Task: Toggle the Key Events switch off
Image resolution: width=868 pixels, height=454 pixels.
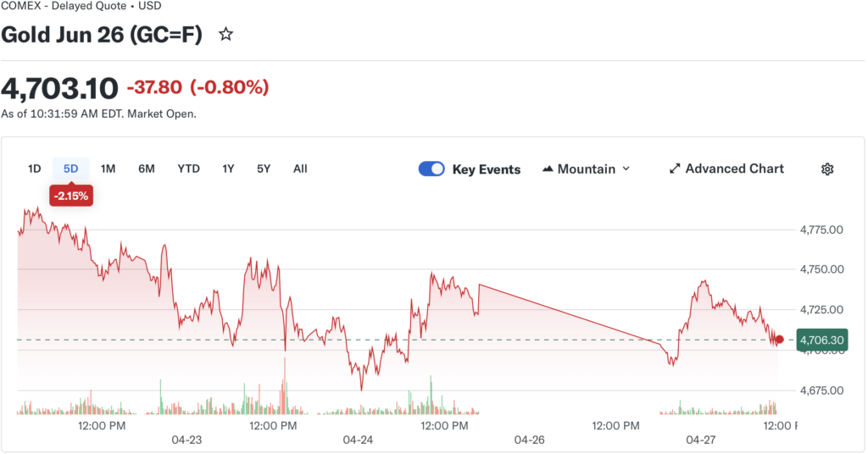Action: [431, 169]
